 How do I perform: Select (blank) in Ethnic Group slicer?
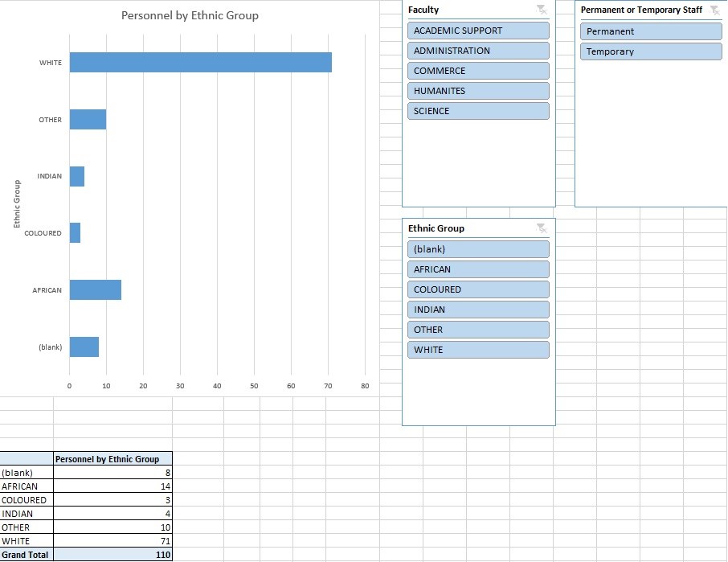pos(478,249)
